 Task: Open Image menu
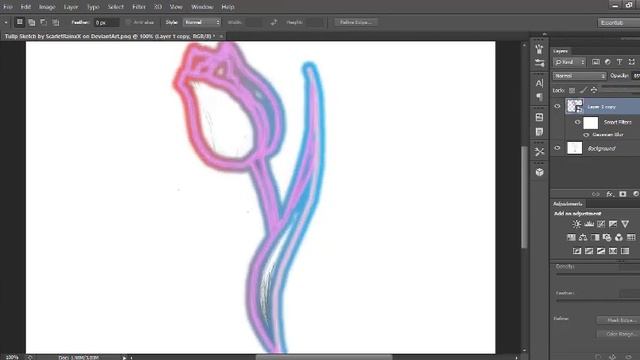coord(47,7)
